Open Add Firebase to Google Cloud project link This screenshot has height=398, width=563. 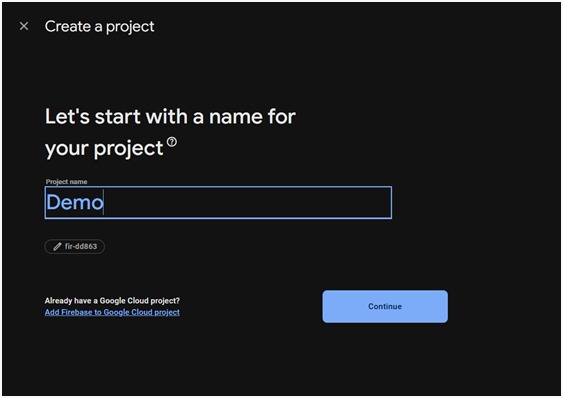112,312
